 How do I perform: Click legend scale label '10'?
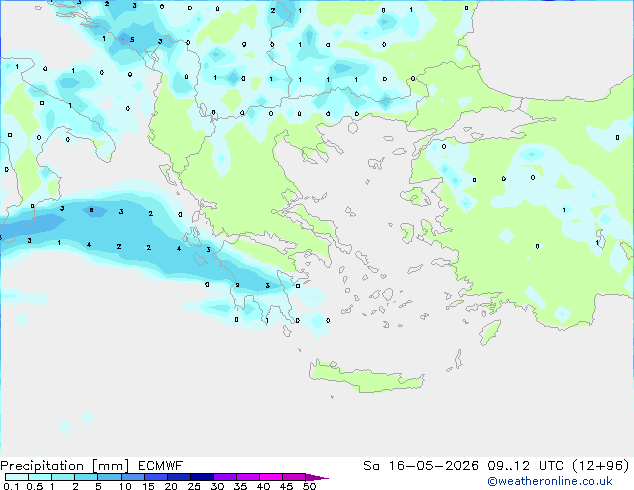(125, 486)
